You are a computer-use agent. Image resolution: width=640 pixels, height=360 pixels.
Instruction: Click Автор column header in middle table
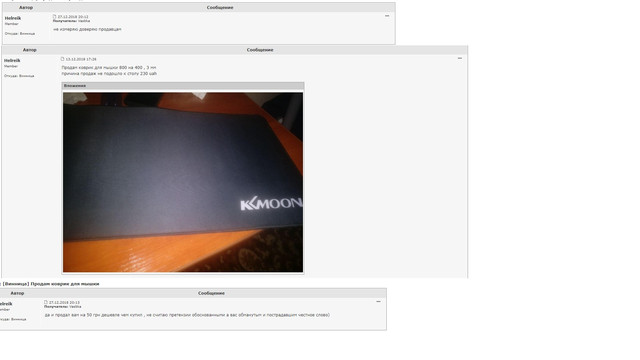(29, 50)
